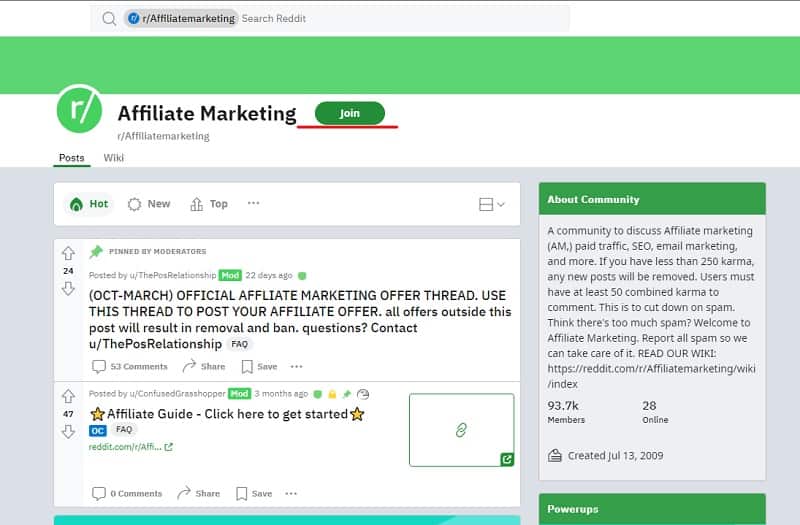Join the Affiliate Marketing community
Screen dimensions: 800x525
pyautogui.click(x=349, y=113)
